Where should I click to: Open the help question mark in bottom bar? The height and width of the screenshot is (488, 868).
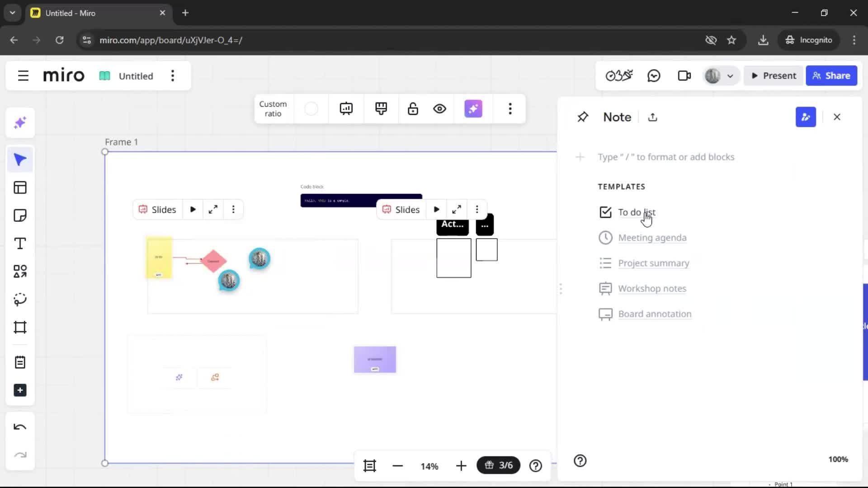pyautogui.click(x=536, y=466)
